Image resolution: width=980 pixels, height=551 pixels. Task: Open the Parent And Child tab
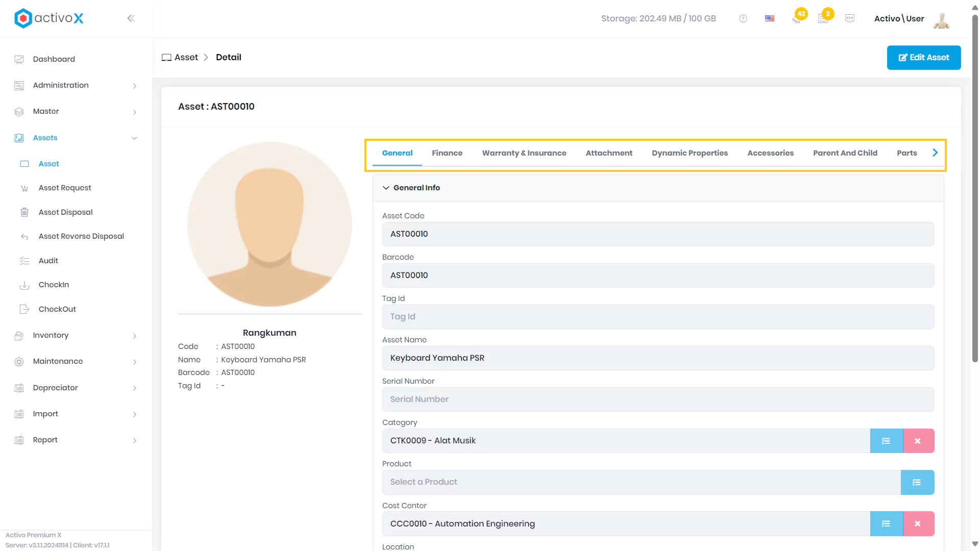pos(845,153)
